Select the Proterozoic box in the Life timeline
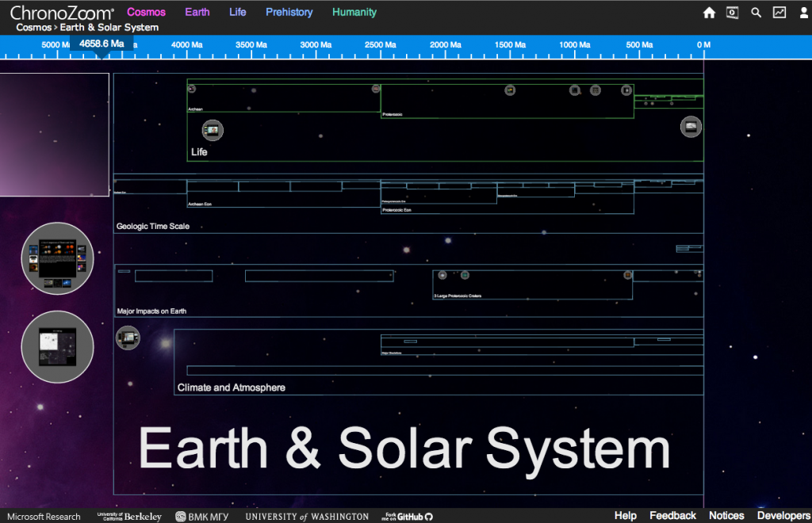This screenshot has height=523, width=812. coord(507,101)
